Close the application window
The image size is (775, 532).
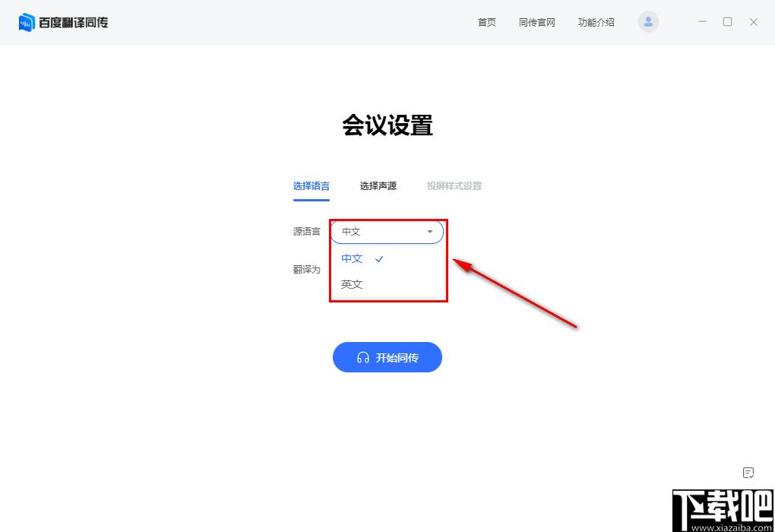(x=753, y=22)
